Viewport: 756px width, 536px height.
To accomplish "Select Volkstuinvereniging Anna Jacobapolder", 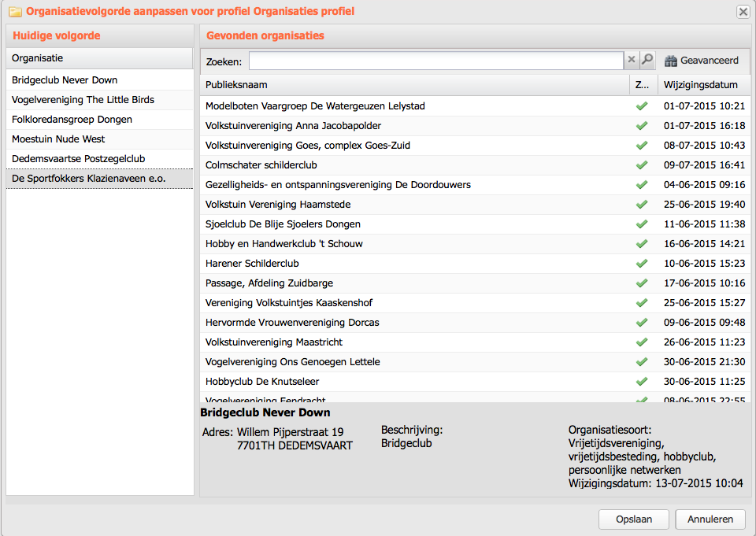I will click(475, 126).
